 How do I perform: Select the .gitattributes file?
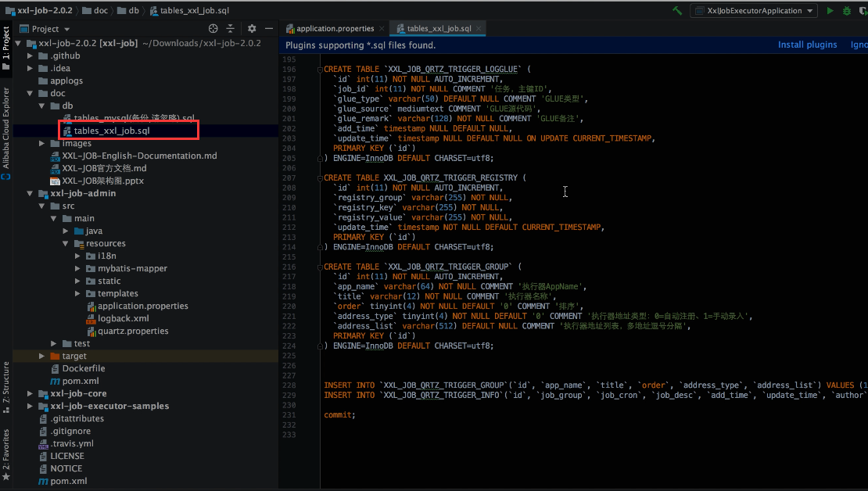[77, 418]
